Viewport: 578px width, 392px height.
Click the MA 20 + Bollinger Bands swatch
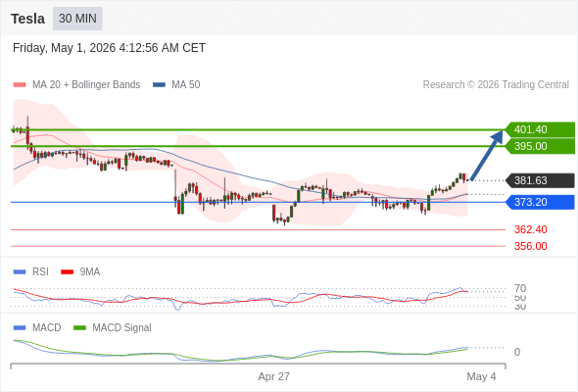pos(20,85)
